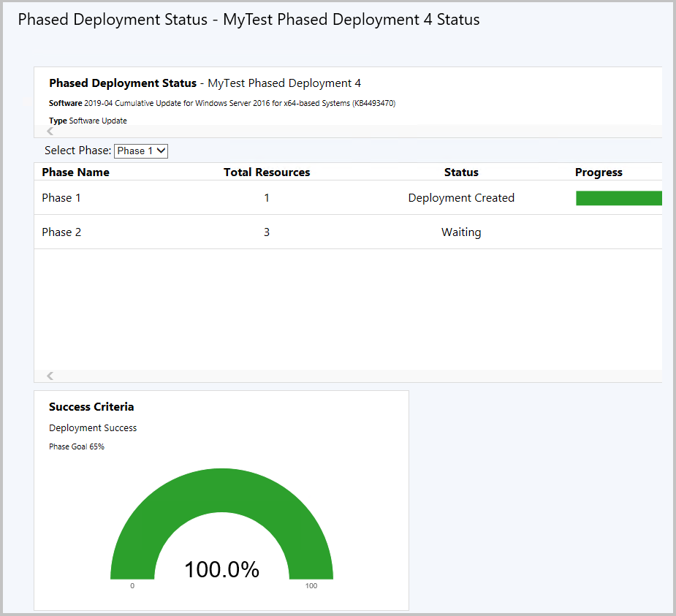Click the Total Resources column header
Viewport: 676px width, 616px height.
pos(267,172)
